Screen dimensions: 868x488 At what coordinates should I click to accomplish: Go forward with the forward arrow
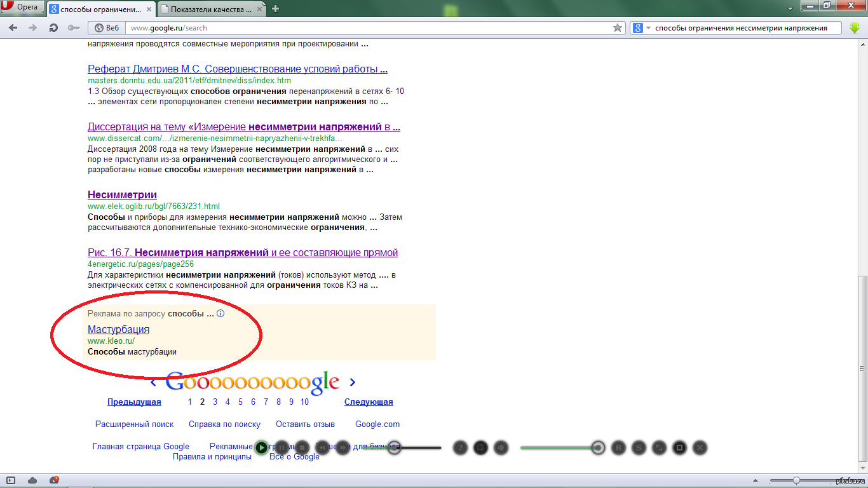click(33, 28)
